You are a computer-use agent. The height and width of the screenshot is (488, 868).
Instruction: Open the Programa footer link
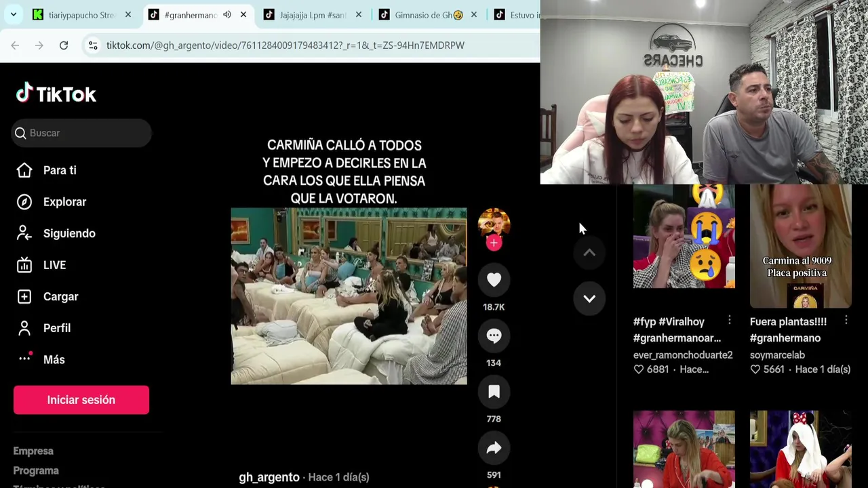pyautogui.click(x=36, y=470)
